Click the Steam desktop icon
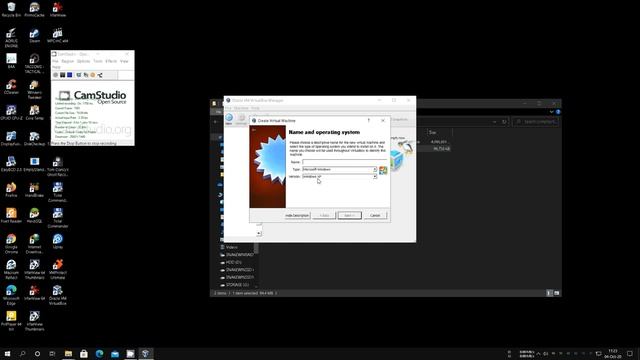 (34, 36)
